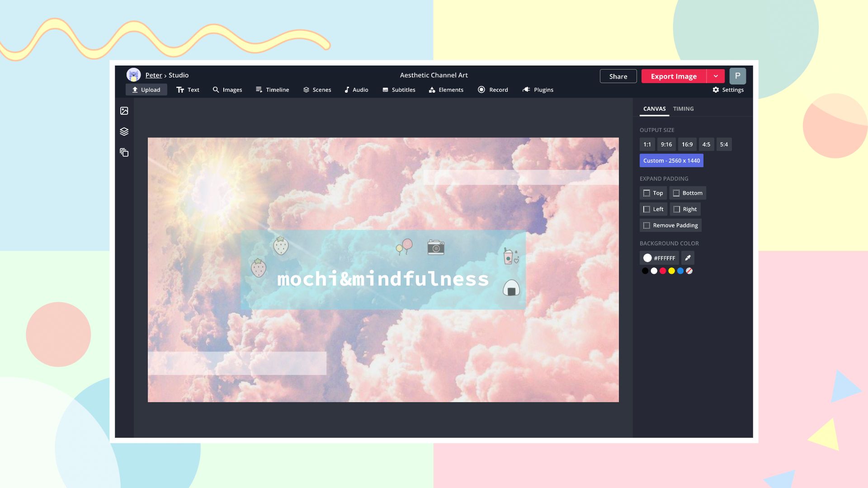This screenshot has height=488, width=868.
Task: Click the color picker eyedropper icon
Action: 687,258
